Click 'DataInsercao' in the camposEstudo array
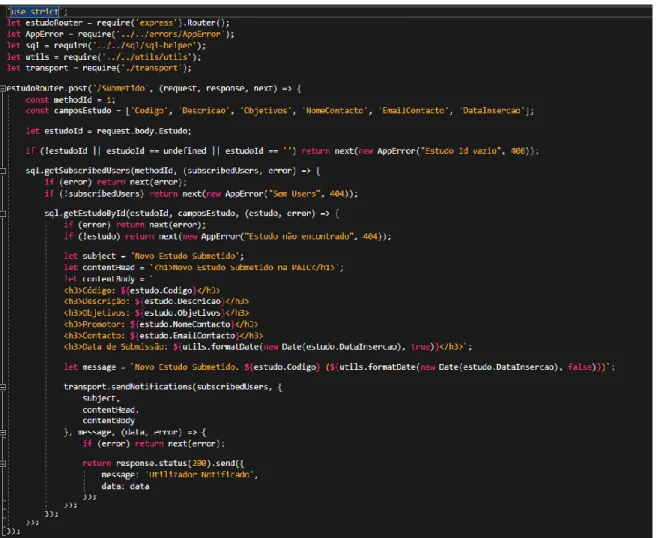 coord(492,111)
